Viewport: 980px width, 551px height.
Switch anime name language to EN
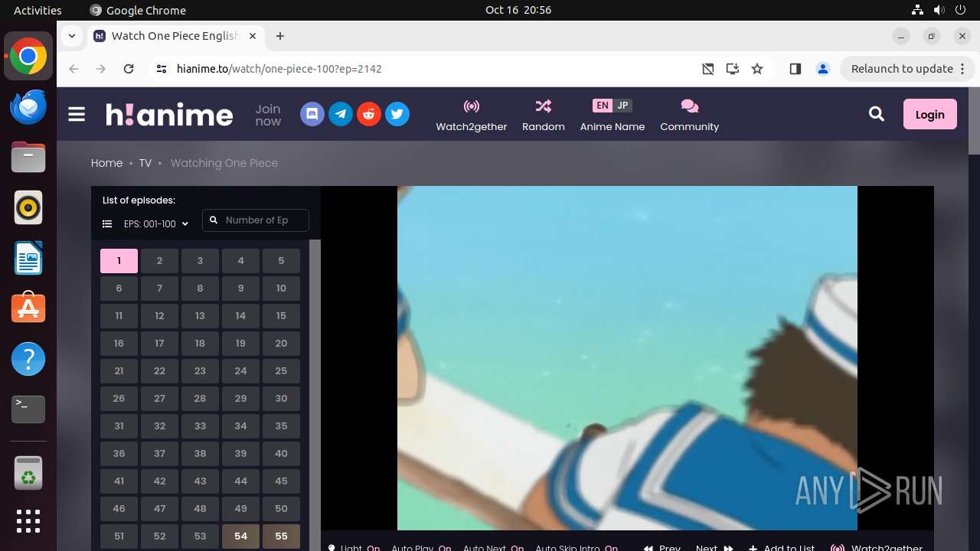(x=603, y=106)
